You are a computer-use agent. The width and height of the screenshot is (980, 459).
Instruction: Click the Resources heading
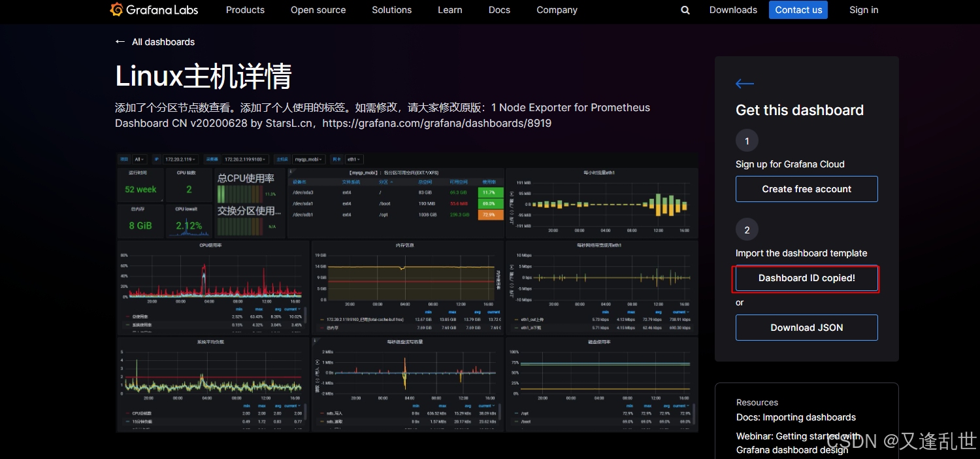click(x=757, y=402)
